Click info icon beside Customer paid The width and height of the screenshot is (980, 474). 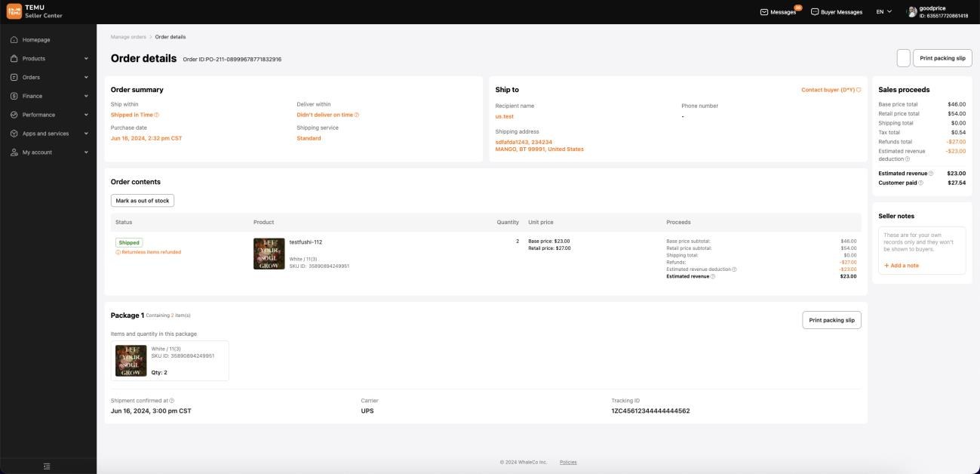(x=920, y=183)
